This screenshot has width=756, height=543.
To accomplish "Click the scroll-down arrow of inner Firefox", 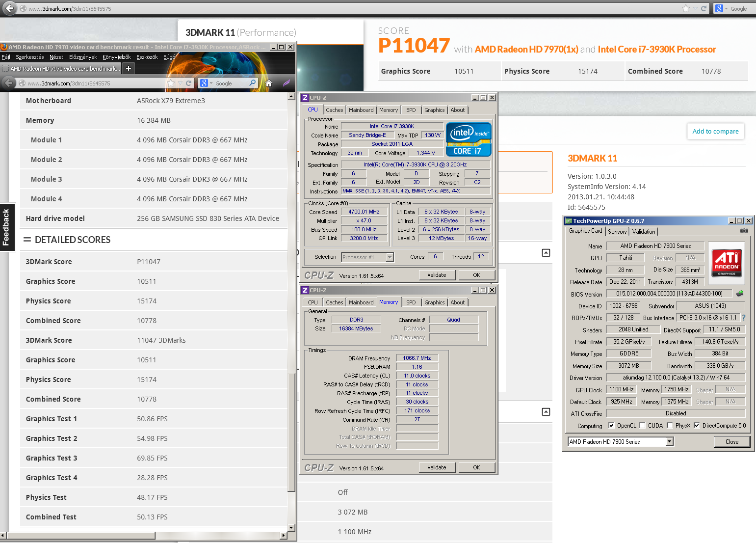I will tap(291, 528).
